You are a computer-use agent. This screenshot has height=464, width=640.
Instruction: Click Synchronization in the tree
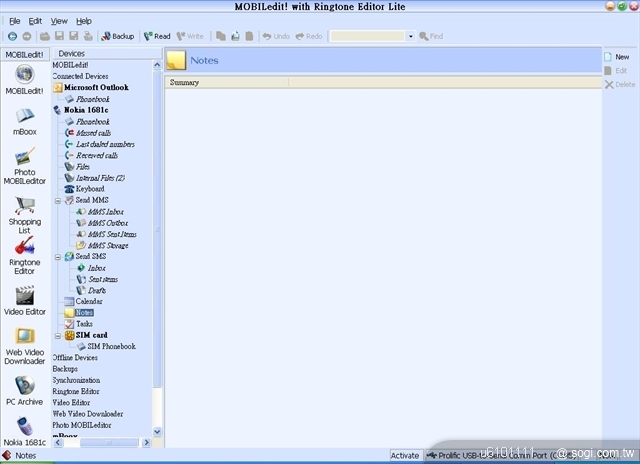[76, 380]
